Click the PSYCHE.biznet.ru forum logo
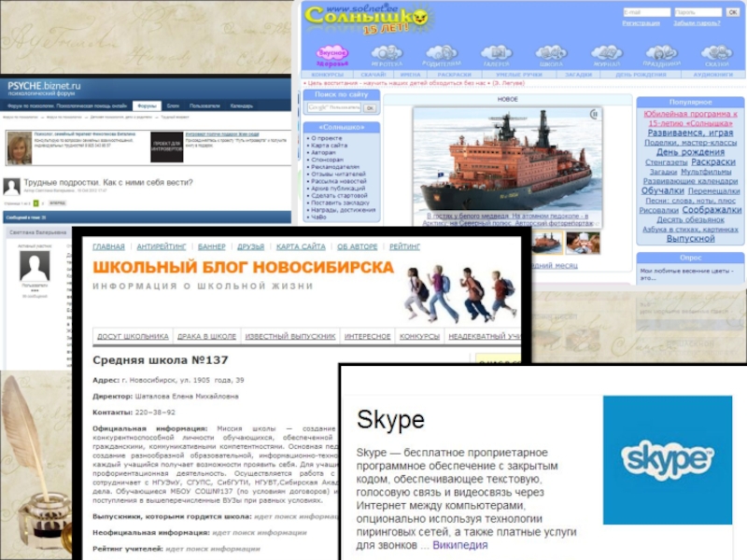The width and height of the screenshot is (747, 560). click(44, 88)
